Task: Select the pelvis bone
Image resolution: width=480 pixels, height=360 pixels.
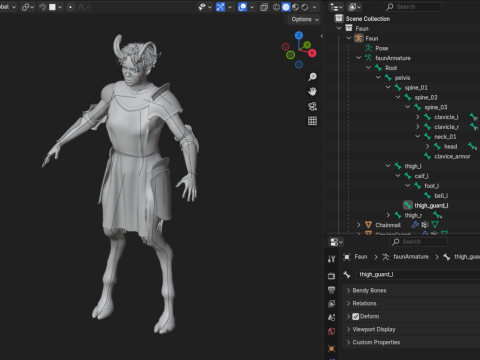Action: (402, 78)
